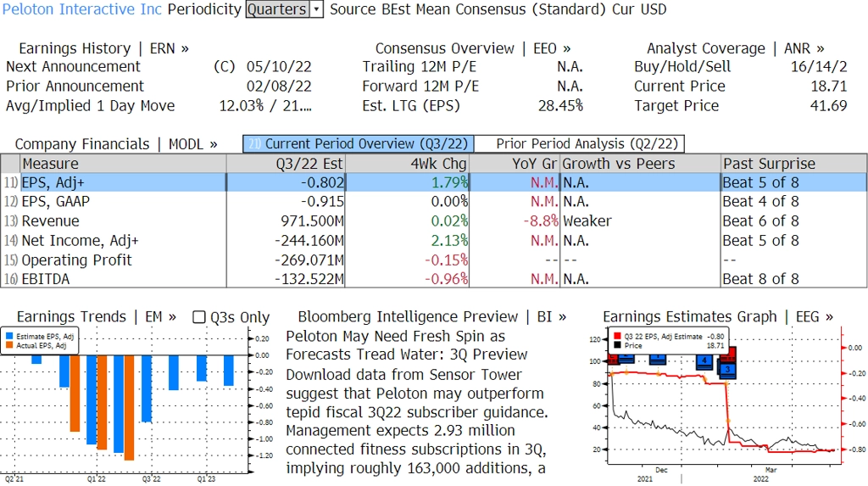The width and height of the screenshot is (868, 486).
Task: Open Bloomberg Intelligence Preview BI link
Action: [431, 317]
